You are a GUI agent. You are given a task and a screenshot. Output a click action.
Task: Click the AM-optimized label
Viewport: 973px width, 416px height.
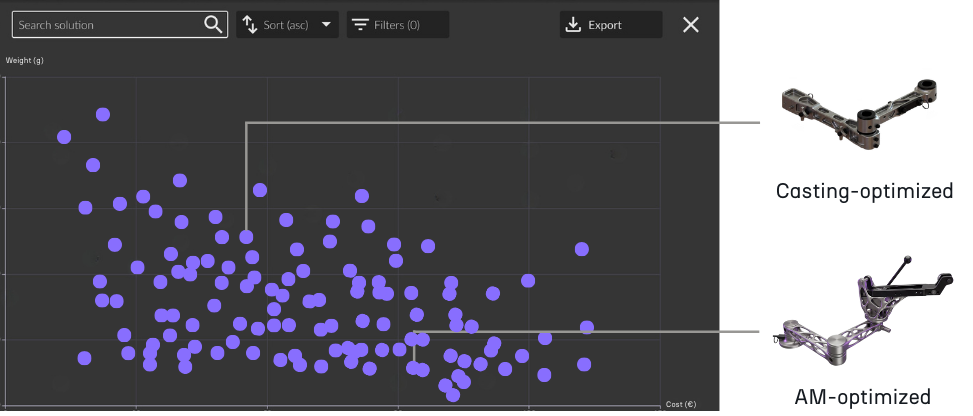(862, 396)
